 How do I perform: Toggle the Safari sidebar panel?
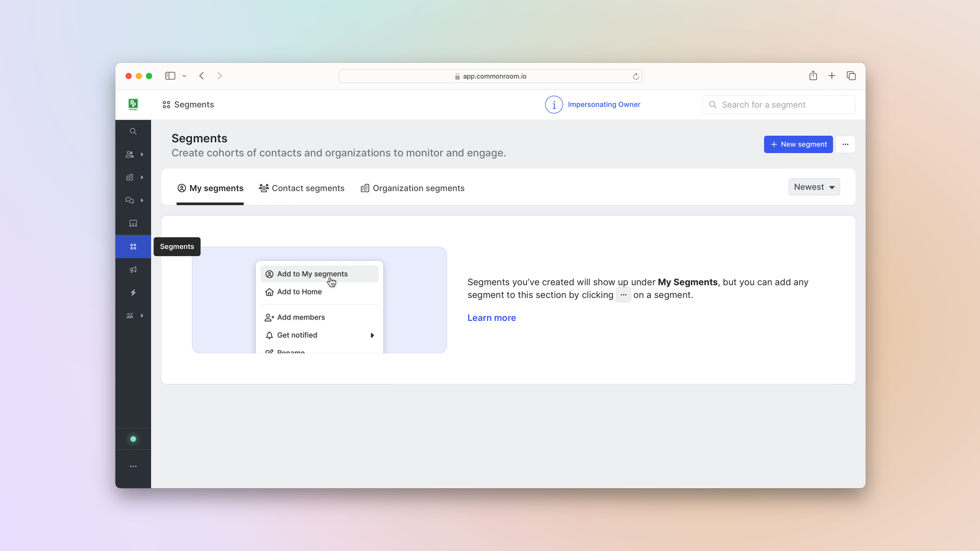pyautogui.click(x=170, y=76)
